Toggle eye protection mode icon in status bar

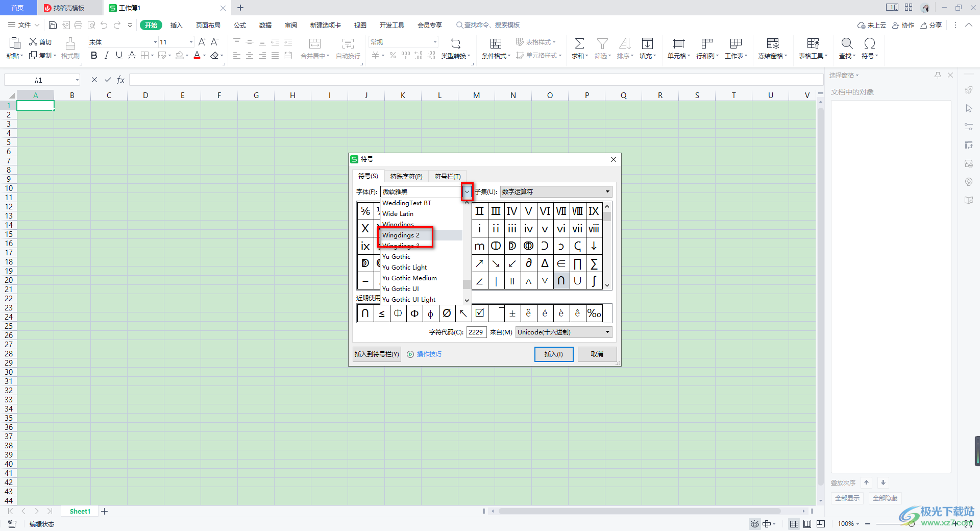754,524
